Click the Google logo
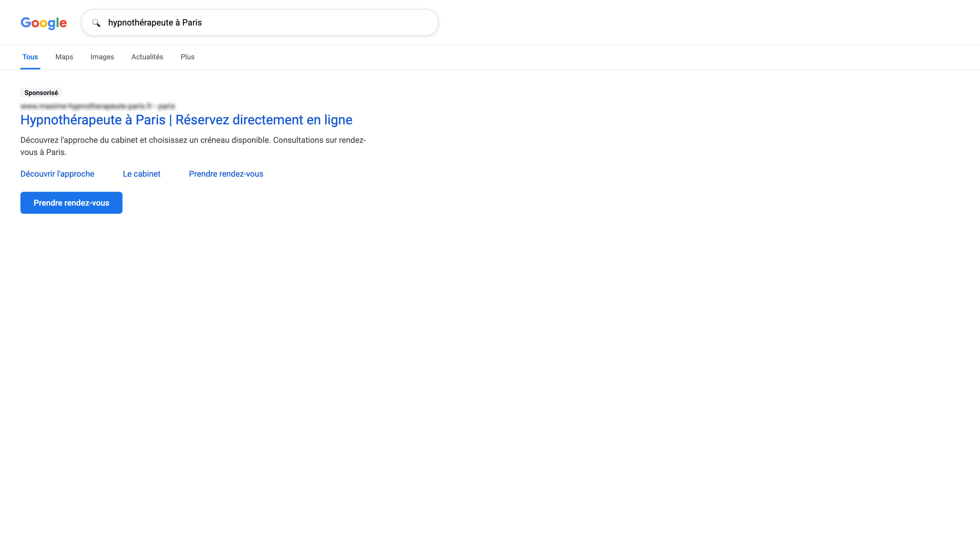The image size is (980, 551). coord(44,23)
